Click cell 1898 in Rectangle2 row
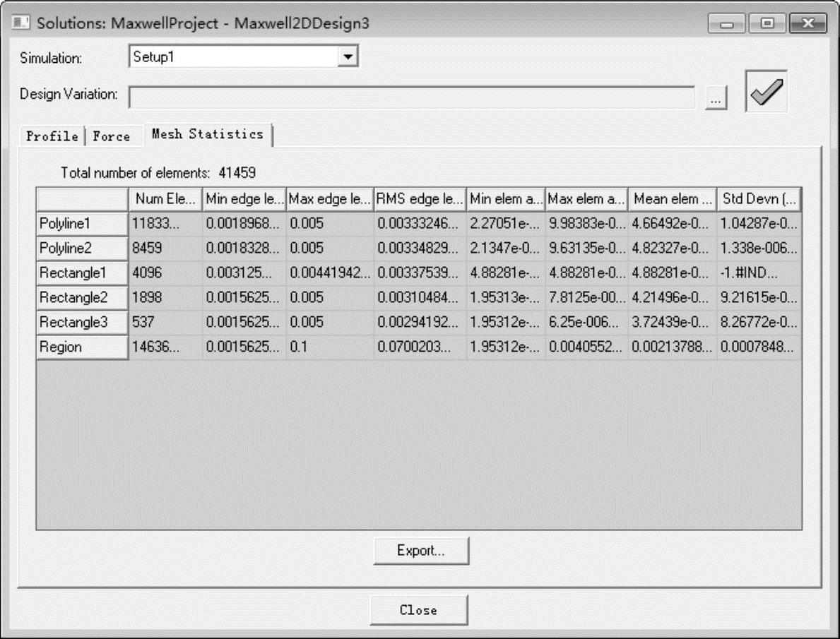 [x=165, y=298]
